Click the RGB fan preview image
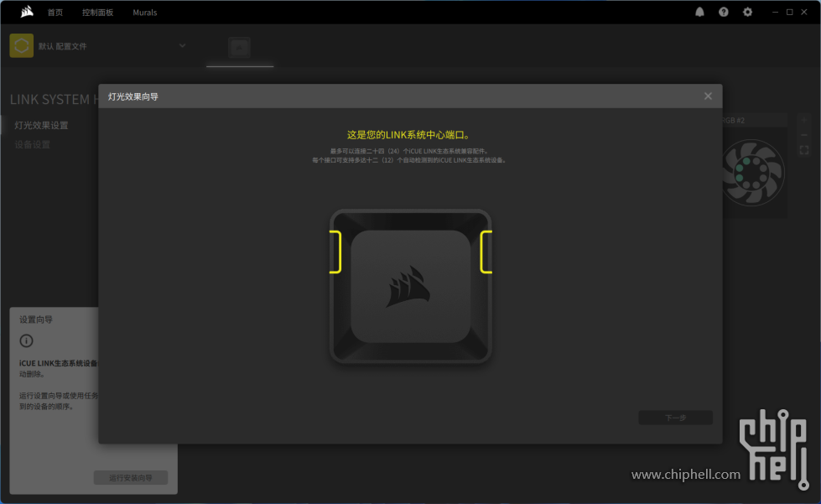821x504 pixels. 752,173
